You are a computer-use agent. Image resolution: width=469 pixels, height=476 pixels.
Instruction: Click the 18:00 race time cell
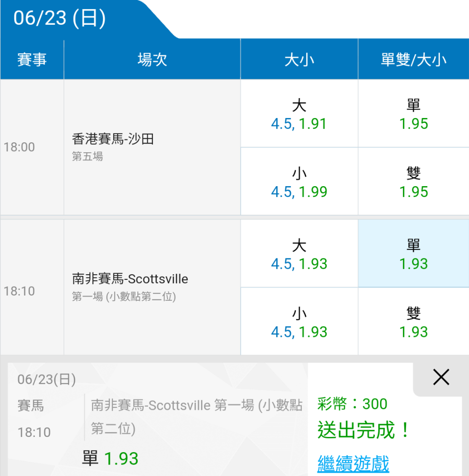(20, 147)
